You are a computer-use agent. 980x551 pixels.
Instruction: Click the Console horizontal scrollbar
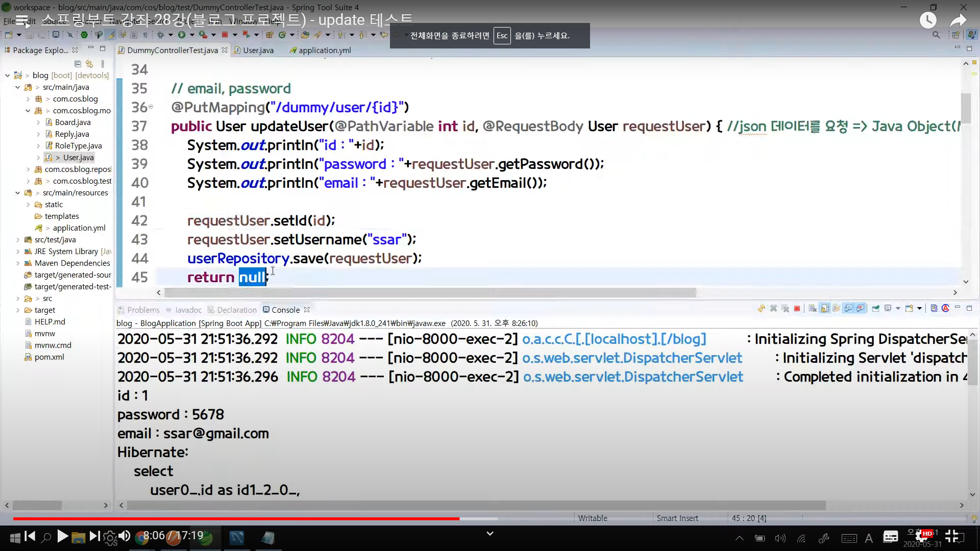(x=476, y=505)
